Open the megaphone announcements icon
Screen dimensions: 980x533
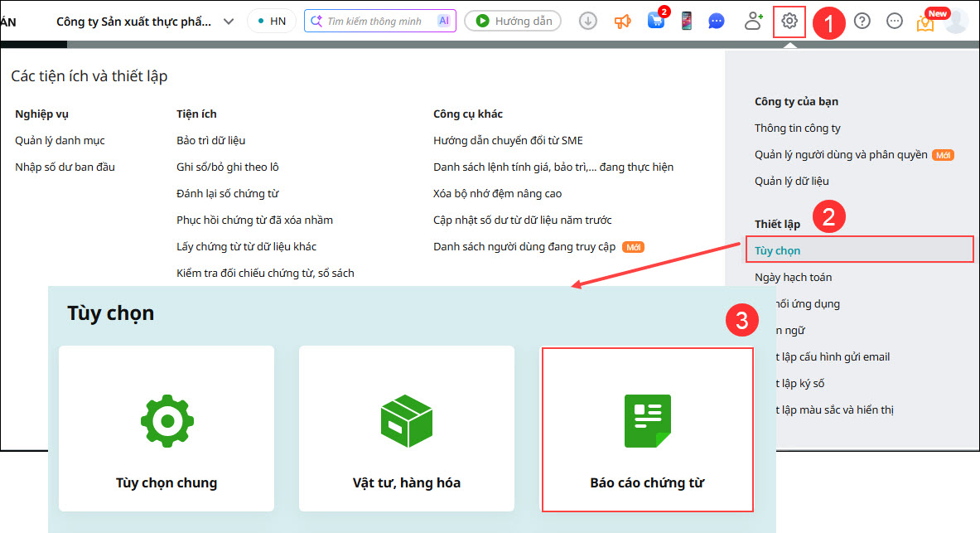coord(623,21)
